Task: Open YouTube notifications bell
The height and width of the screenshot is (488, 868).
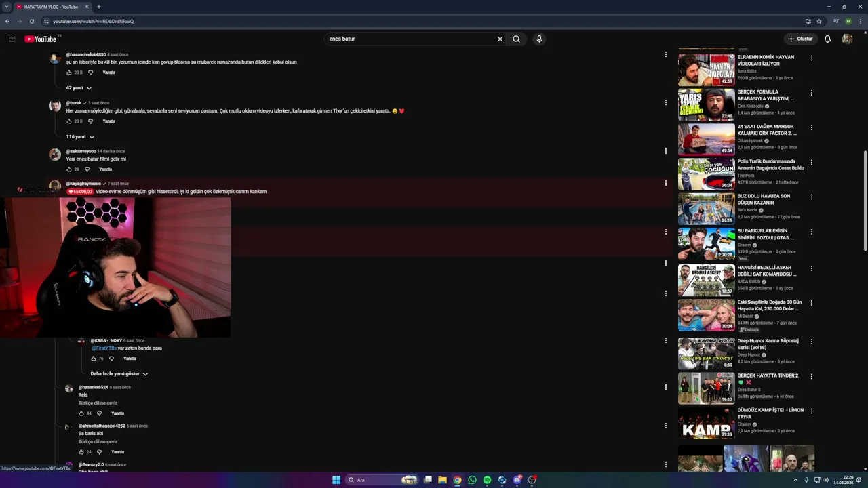Action: tap(827, 39)
